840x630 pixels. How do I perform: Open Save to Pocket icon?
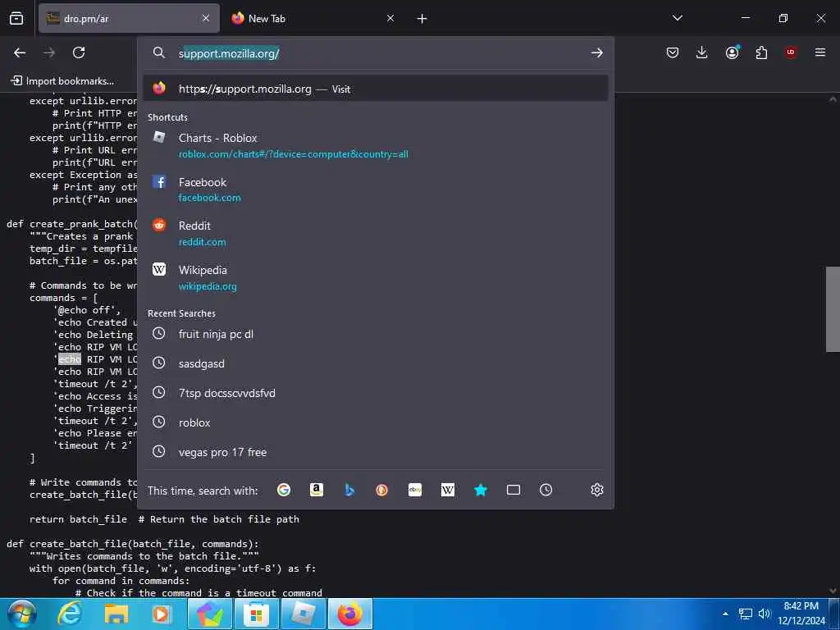pyautogui.click(x=673, y=52)
